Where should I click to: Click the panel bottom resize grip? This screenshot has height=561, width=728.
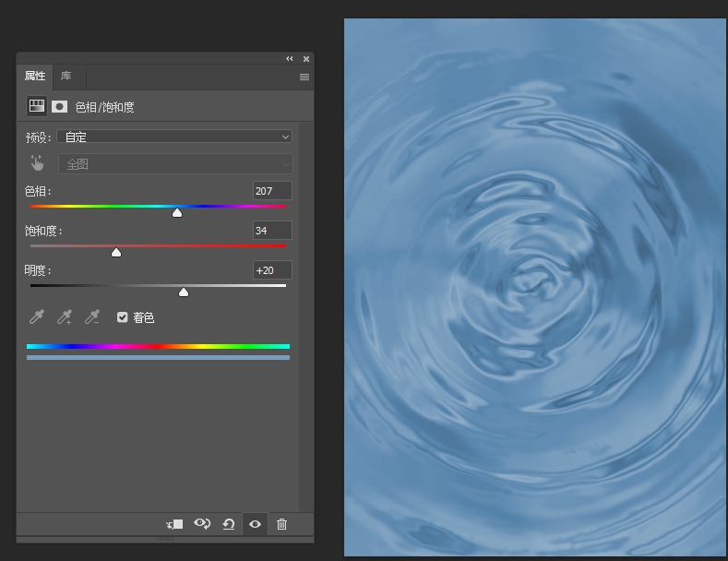click(165, 539)
